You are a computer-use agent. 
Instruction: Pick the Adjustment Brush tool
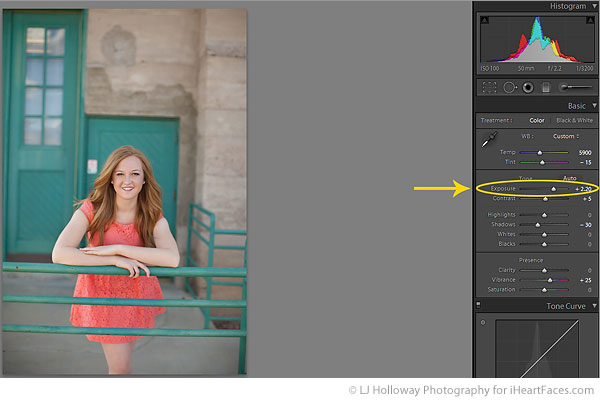[576, 87]
